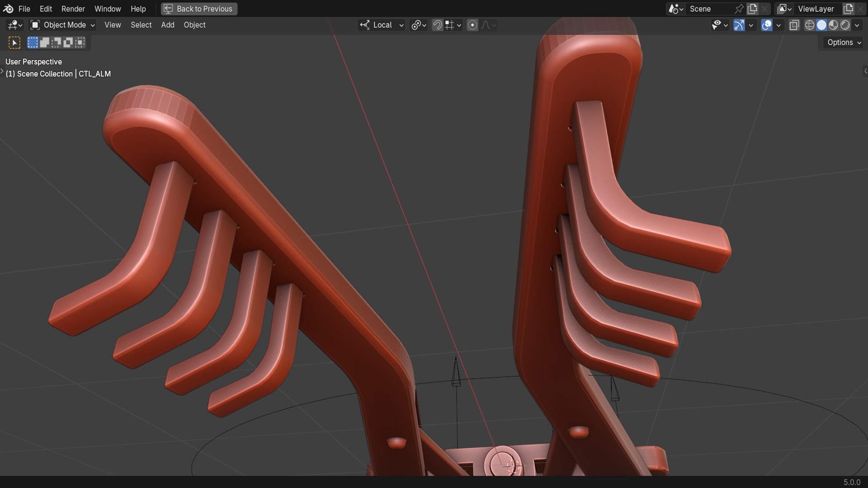Switch to rendered viewport shading

click(x=845, y=25)
